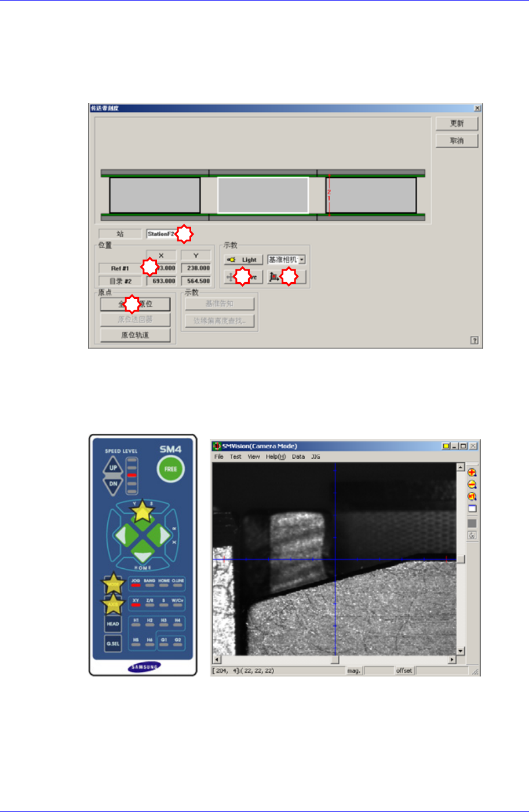Open the JIG menu in SMVision
This screenshot has width=529, height=812.
316,456
